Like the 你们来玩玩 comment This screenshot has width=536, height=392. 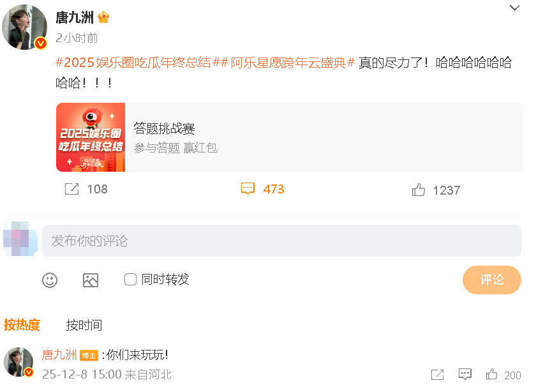tap(491, 374)
